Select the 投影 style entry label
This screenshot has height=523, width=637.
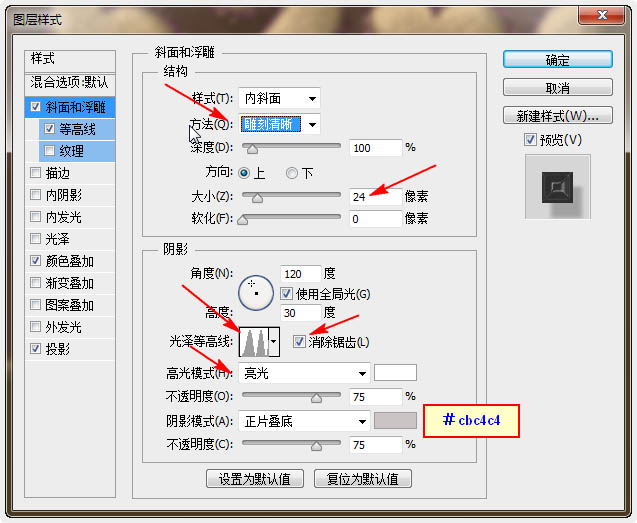point(57,349)
